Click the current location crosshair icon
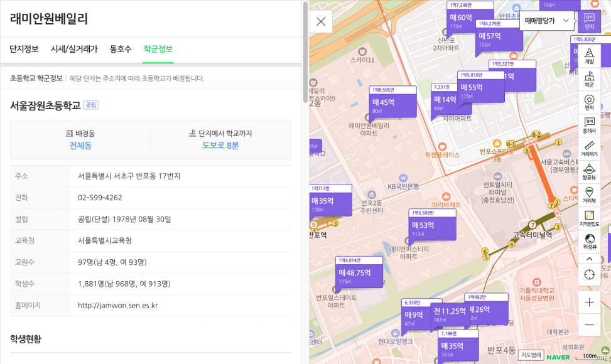 pos(589,274)
